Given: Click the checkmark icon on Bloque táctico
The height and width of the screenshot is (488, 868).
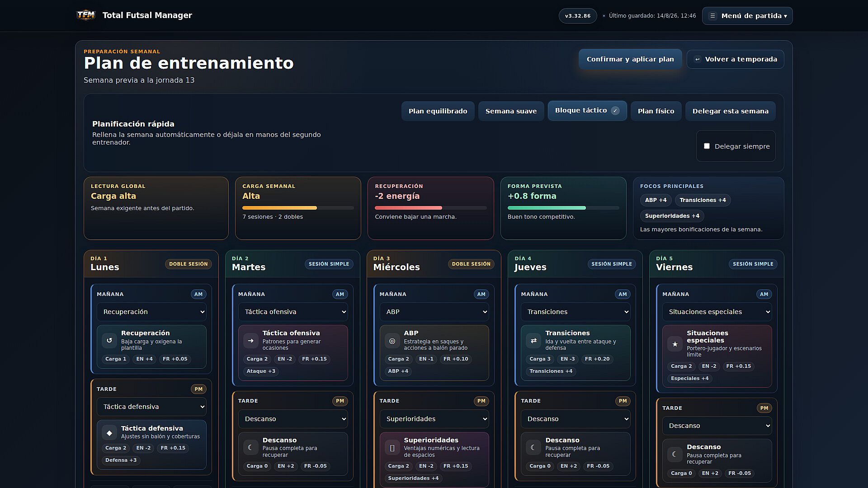Looking at the screenshot, I should click(x=615, y=111).
